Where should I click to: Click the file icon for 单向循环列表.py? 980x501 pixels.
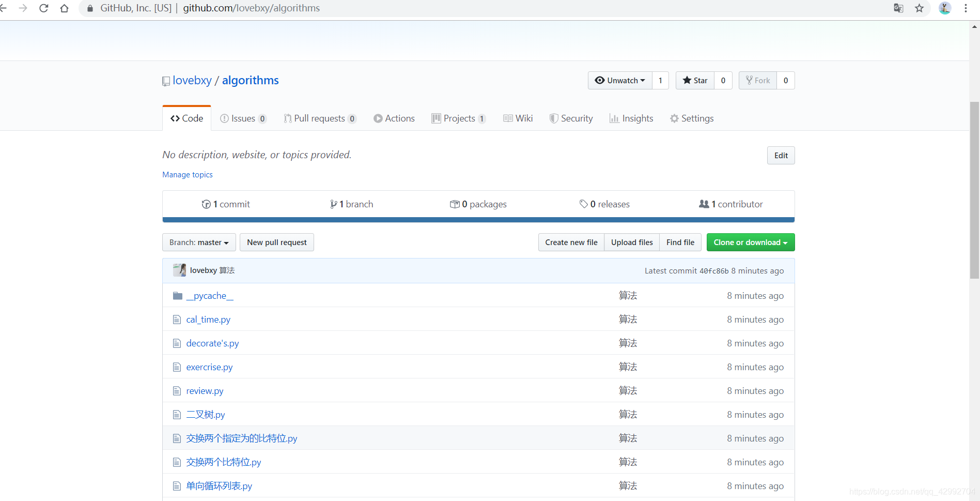[x=177, y=486]
